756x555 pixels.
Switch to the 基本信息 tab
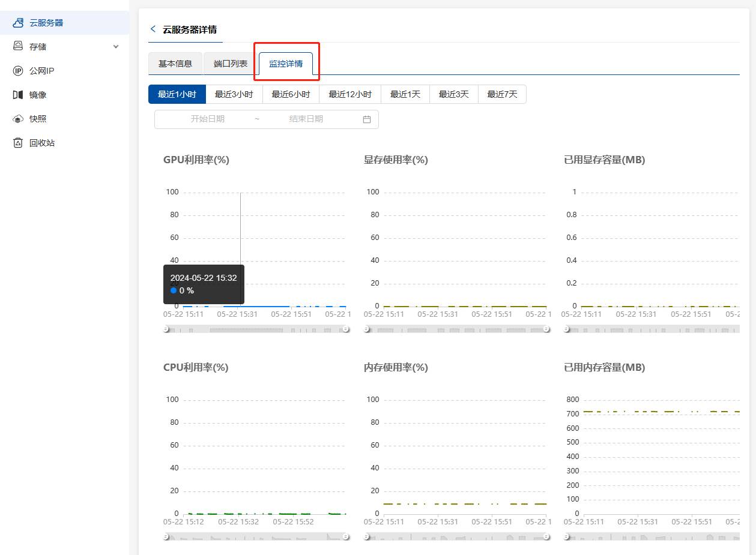tap(175, 64)
